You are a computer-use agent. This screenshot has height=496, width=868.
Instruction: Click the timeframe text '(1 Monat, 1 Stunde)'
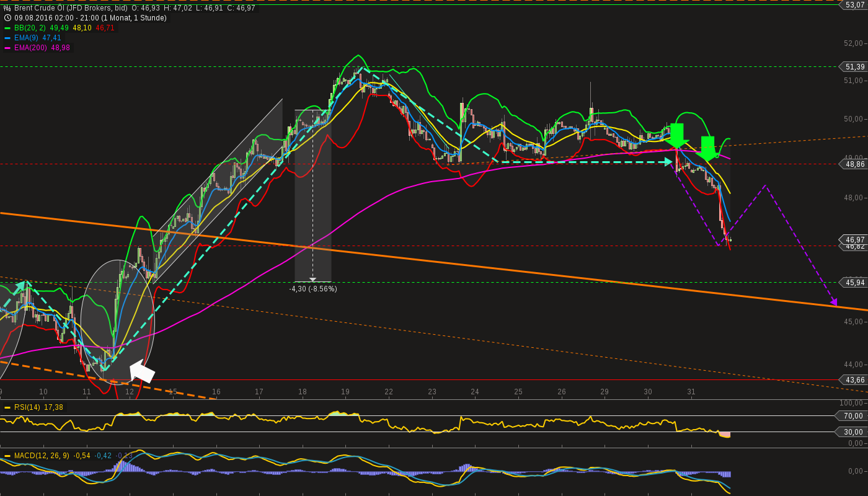coord(134,18)
